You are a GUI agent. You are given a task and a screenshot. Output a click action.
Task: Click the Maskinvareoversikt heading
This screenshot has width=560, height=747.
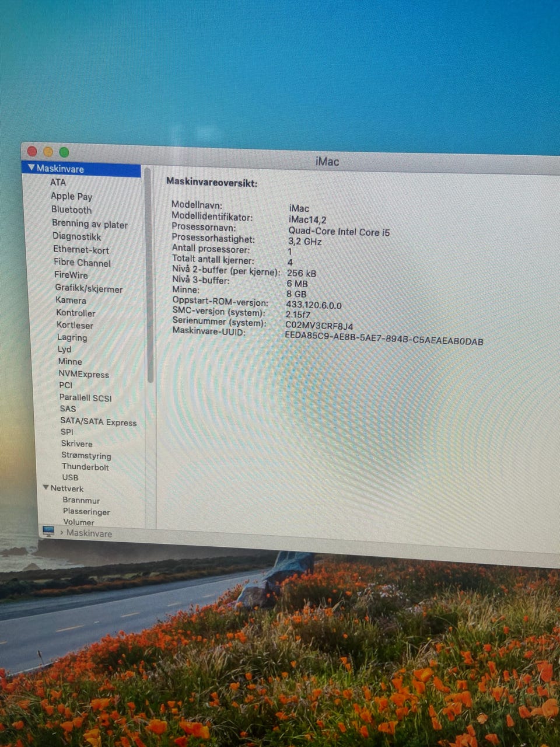212,182
